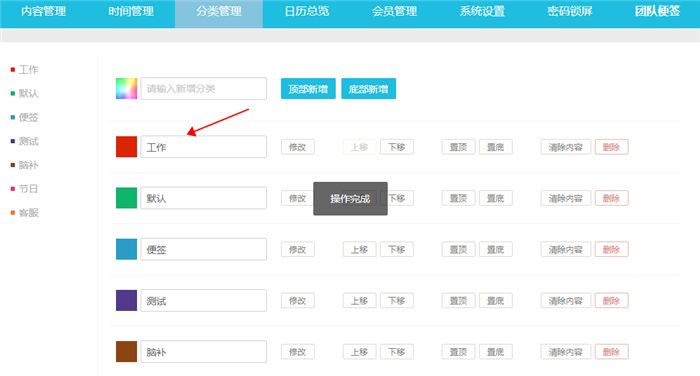Click 下移 for 工作 row
Viewport: 700px width, 376px height.
(396, 147)
